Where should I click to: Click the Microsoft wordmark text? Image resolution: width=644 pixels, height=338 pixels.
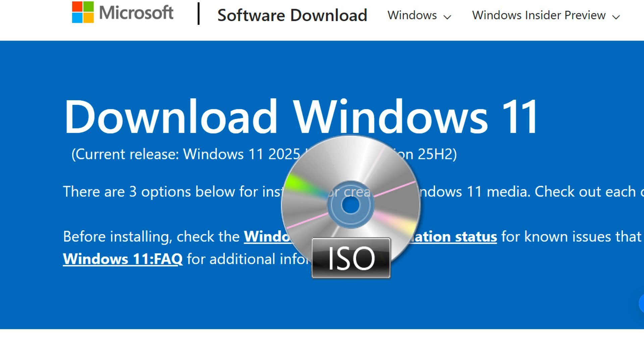(x=136, y=13)
